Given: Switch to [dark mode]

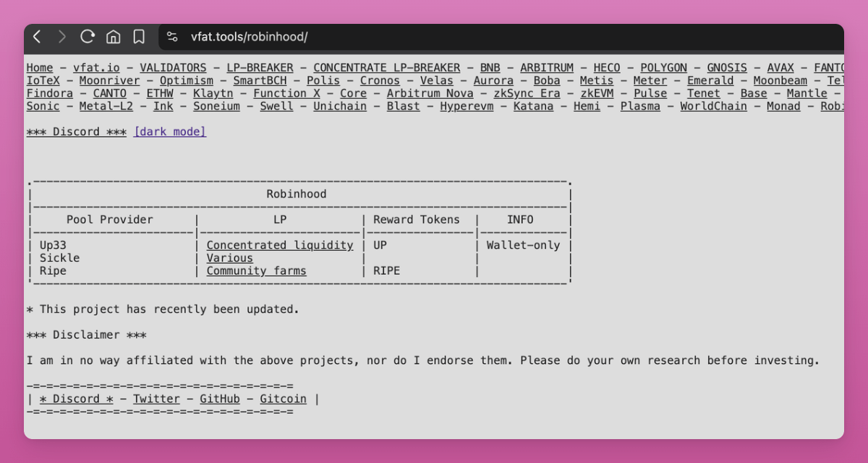Looking at the screenshot, I should [170, 132].
